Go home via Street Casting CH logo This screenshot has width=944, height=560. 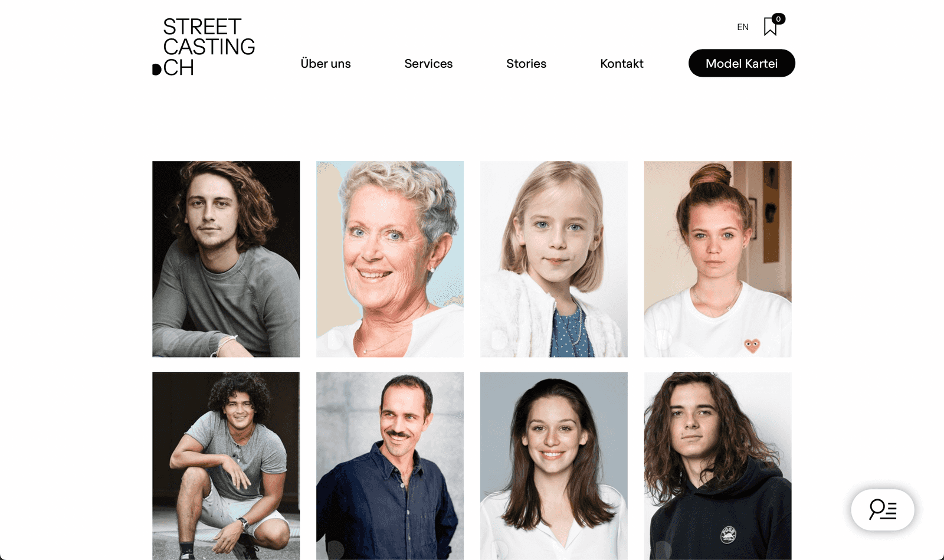[204, 47]
